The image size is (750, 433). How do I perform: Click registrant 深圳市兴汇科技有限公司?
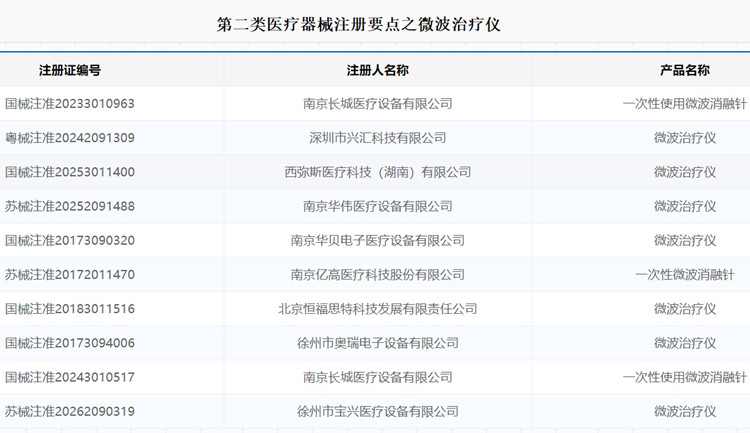pos(377,138)
